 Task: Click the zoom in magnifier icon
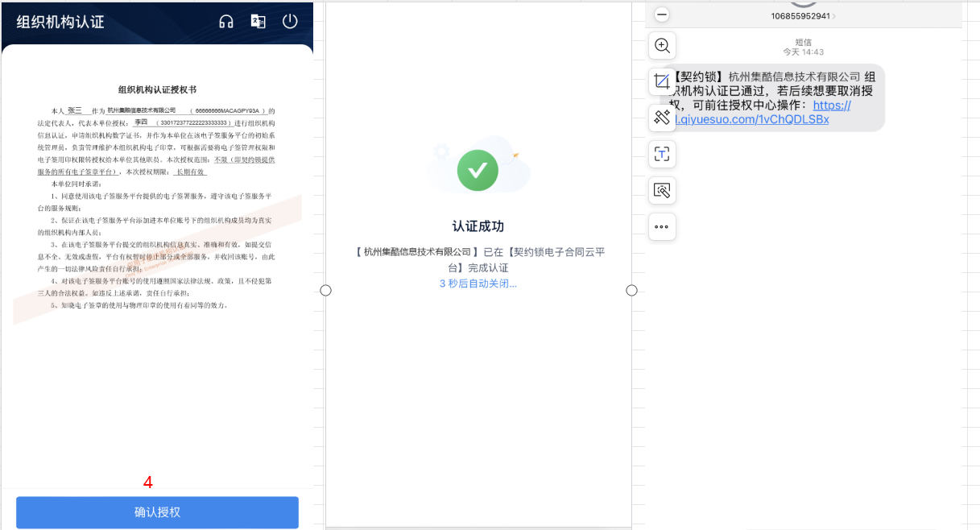point(662,45)
